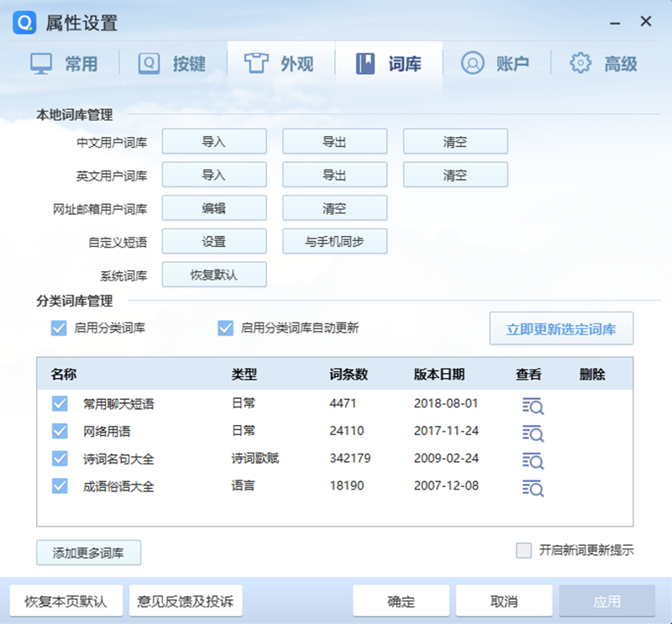Open 常用 settings via the monitor icon
The image size is (672, 624).
pos(40,62)
